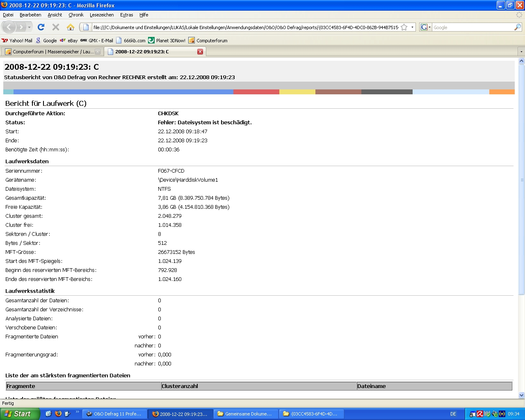
Task: Open the list all tabs dropdown
Action: [x=521, y=52]
